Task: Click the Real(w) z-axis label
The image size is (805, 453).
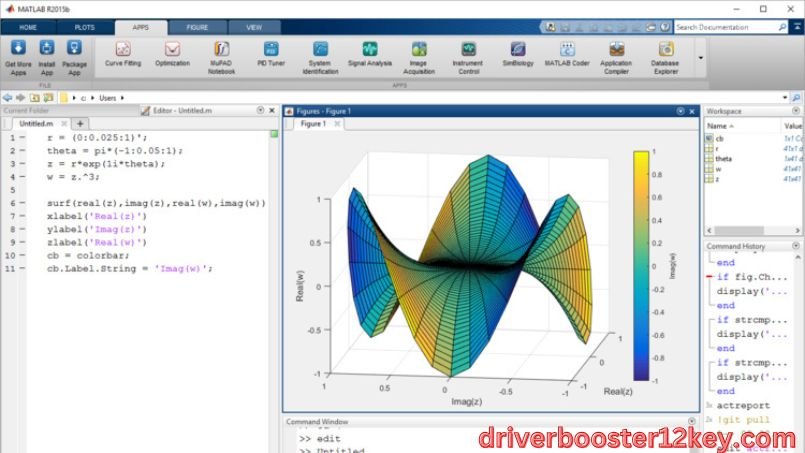Action: point(300,286)
